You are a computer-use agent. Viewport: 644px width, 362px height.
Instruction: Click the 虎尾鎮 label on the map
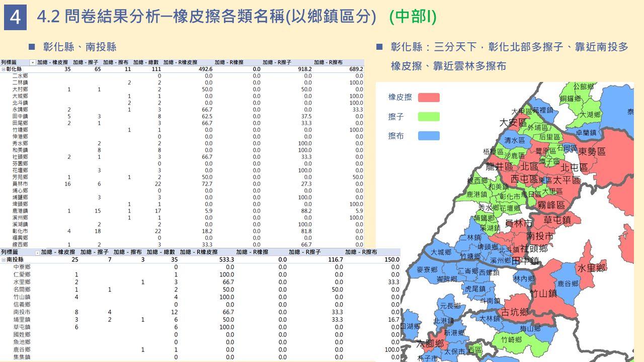point(475,289)
